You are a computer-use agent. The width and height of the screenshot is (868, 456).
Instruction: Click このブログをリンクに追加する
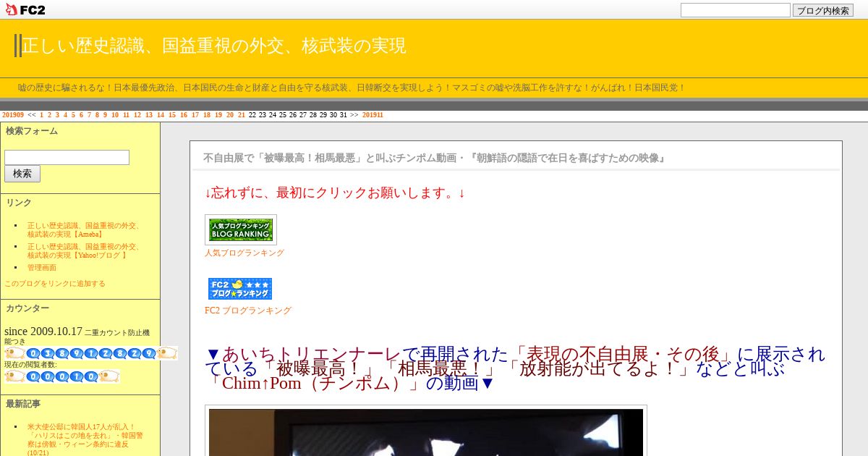[55, 284]
